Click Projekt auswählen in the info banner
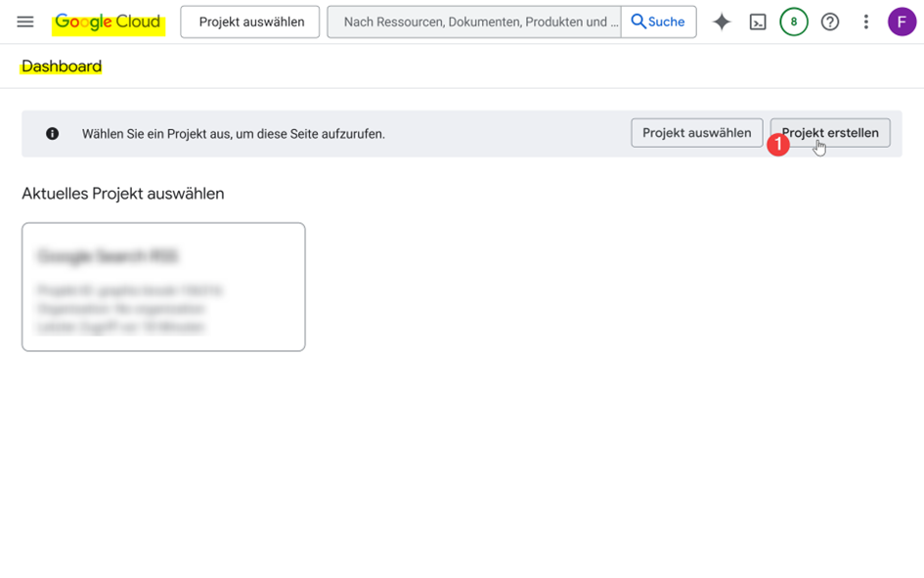The height and width of the screenshot is (578, 924). [x=696, y=133]
